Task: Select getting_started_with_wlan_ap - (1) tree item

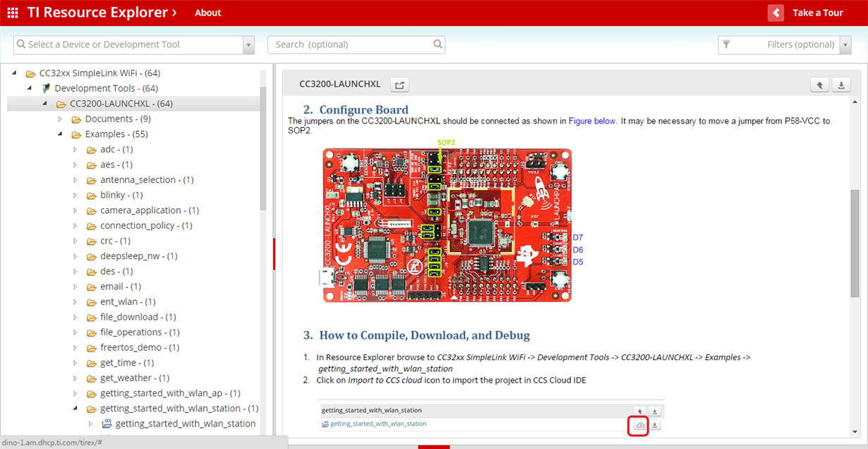Action: pos(170,393)
